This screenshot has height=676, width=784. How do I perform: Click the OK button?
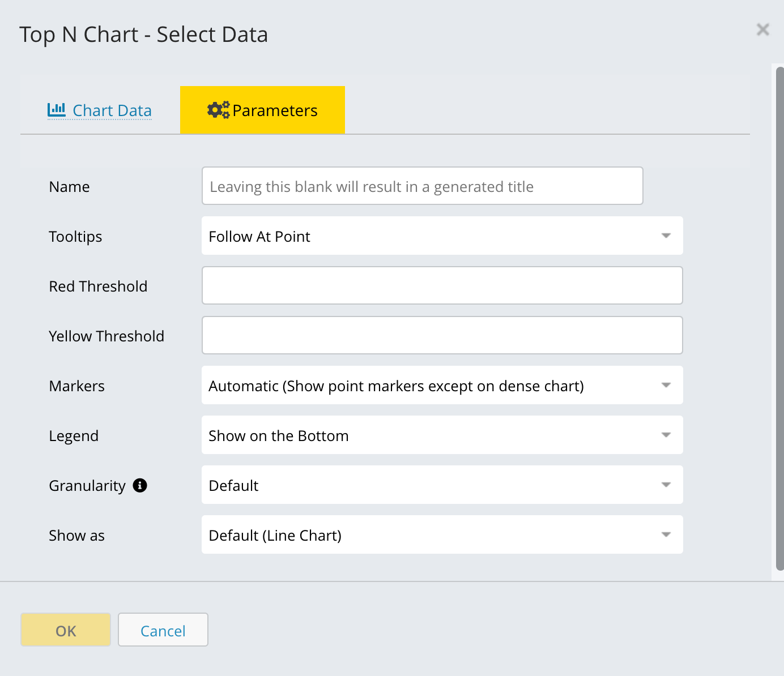click(66, 630)
